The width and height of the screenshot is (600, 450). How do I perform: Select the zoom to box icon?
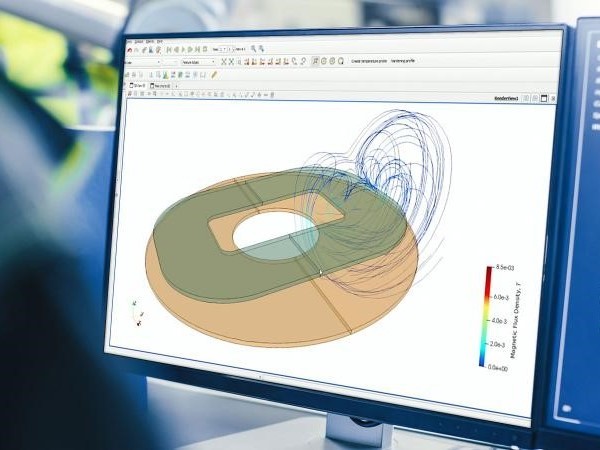(239, 62)
